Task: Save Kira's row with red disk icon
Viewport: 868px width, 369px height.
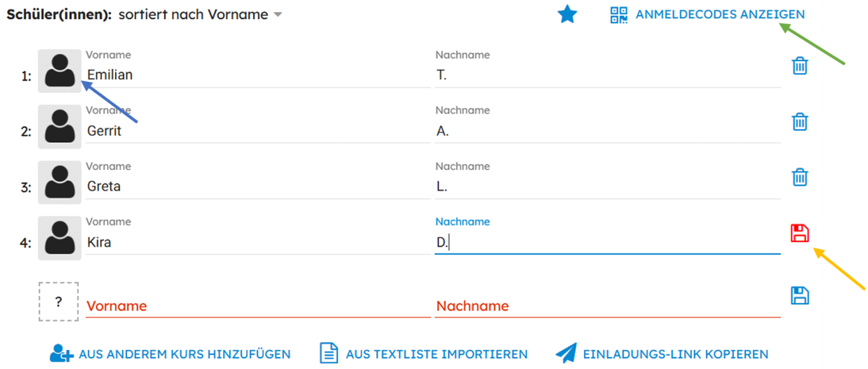Action: coord(799,233)
